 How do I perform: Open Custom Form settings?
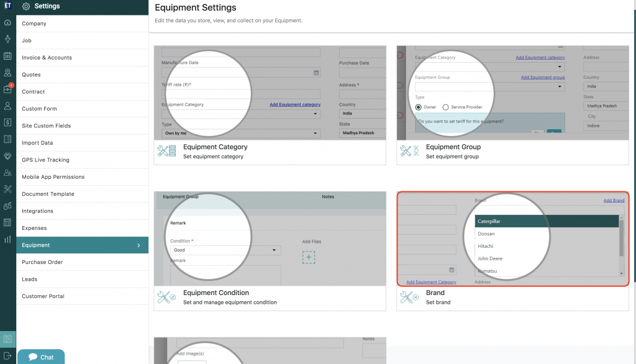point(83,109)
